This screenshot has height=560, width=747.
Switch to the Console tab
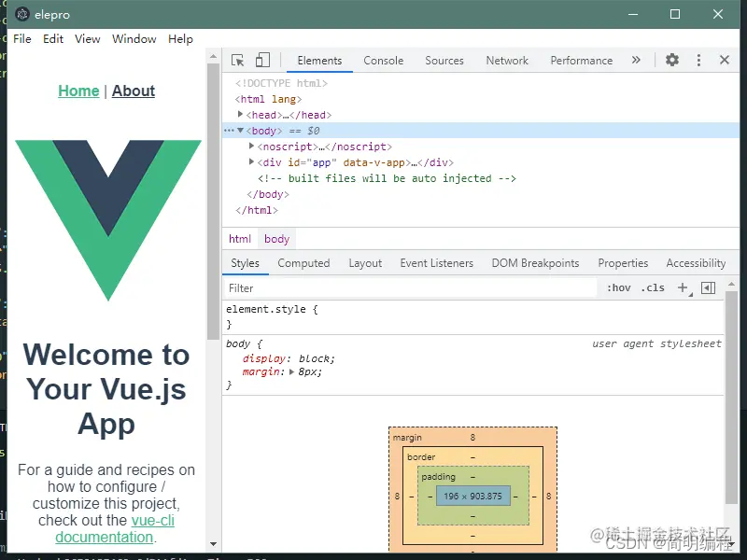coord(383,61)
